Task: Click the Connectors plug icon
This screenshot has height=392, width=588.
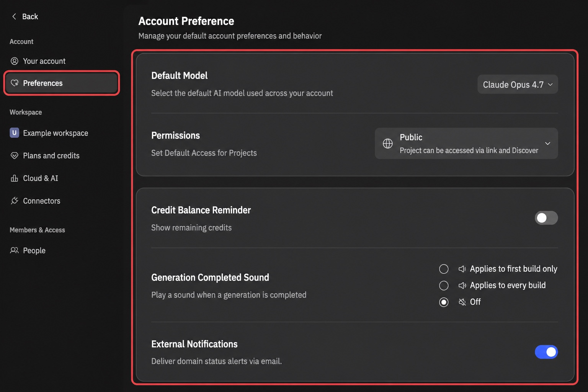Action: pos(15,201)
